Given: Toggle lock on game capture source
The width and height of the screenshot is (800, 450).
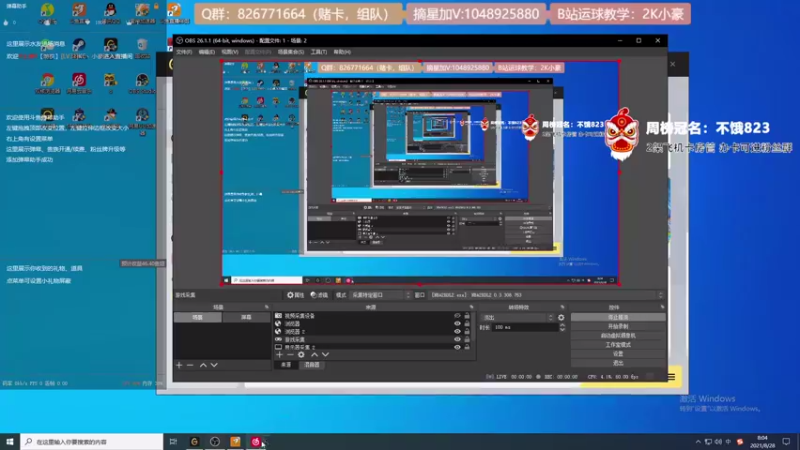Looking at the screenshot, I should [x=467, y=339].
